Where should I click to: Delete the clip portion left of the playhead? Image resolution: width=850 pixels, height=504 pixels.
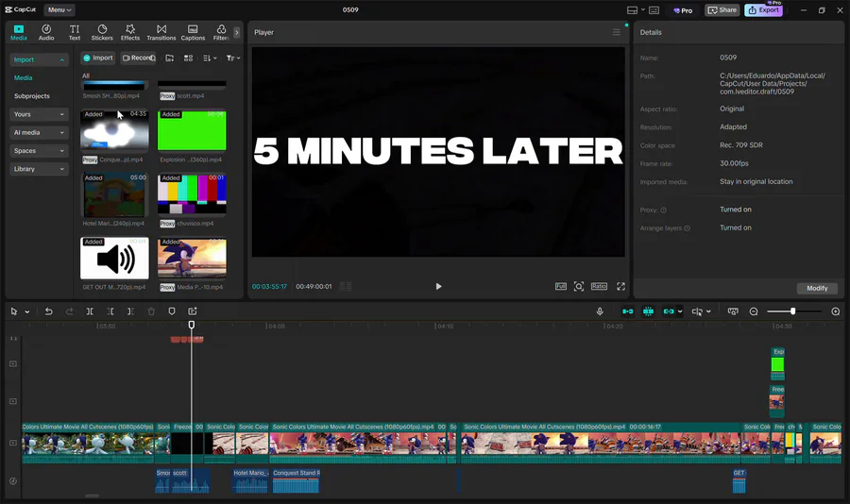tap(110, 311)
